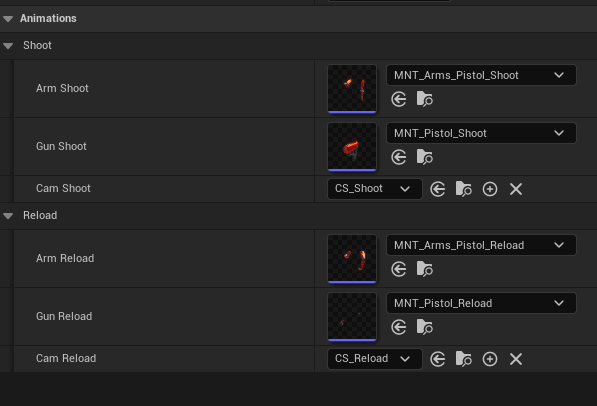Open the MNT_Pistol_Reload asset dropdown
597x406 pixels.
(481, 303)
